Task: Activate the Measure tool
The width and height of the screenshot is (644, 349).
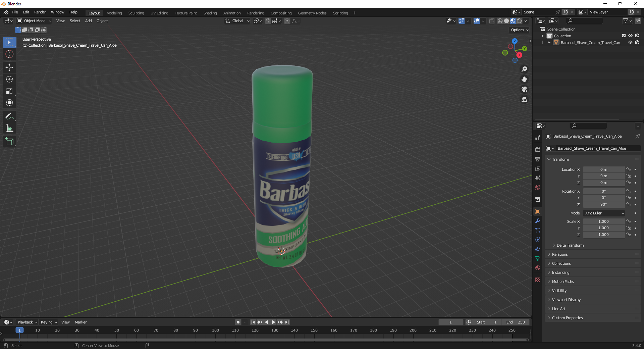Action: (9, 128)
